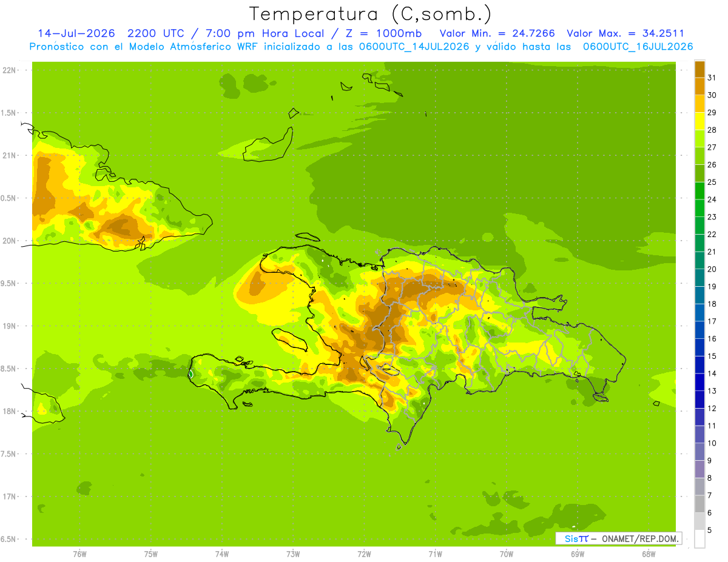Click legend value "10"
This screenshot has width=728, height=562.
click(712, 443)
